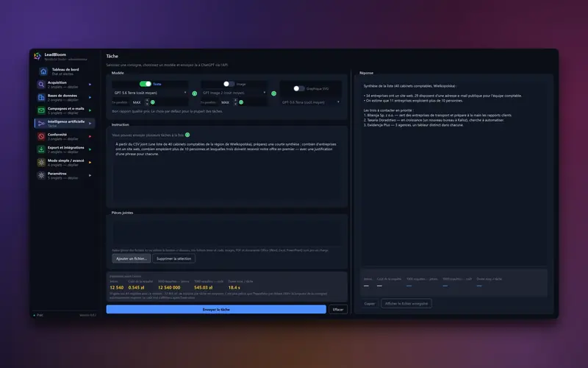Image resolution: width=588 pixels, height=368 pixels.
Task: Click the Ajouter un fichier button
Action: click(x=132, y=258)
